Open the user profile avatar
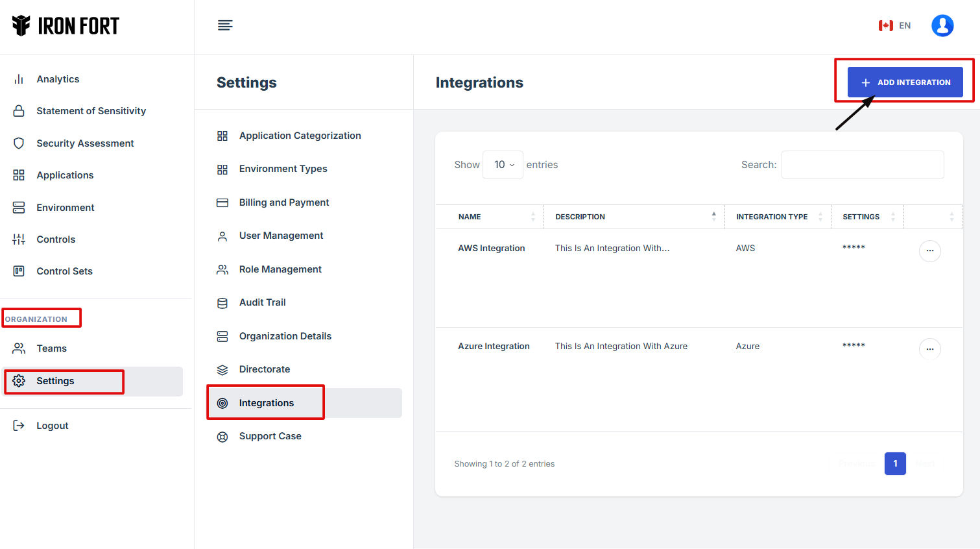 942,26
